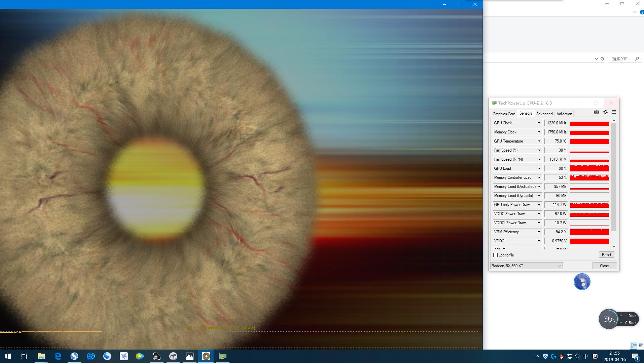The image size is (644, 363).
Task: Open the Validation tab
Action: (564, 114)
